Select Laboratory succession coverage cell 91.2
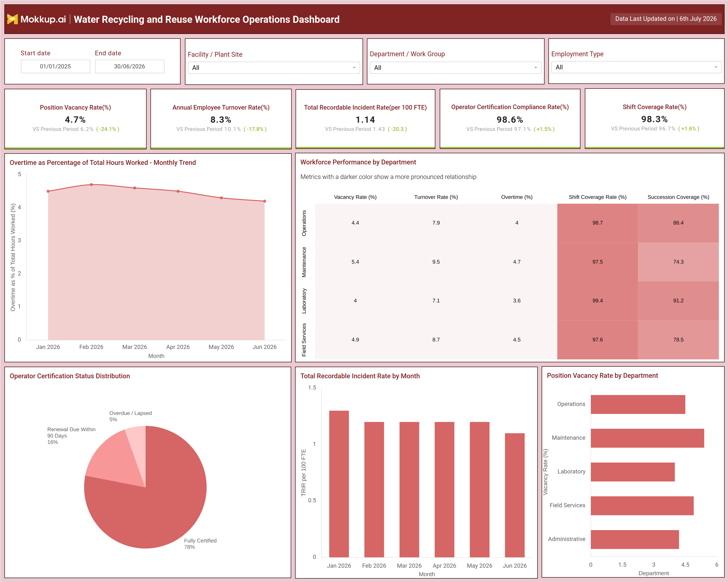728x582 pixels. 678,301
